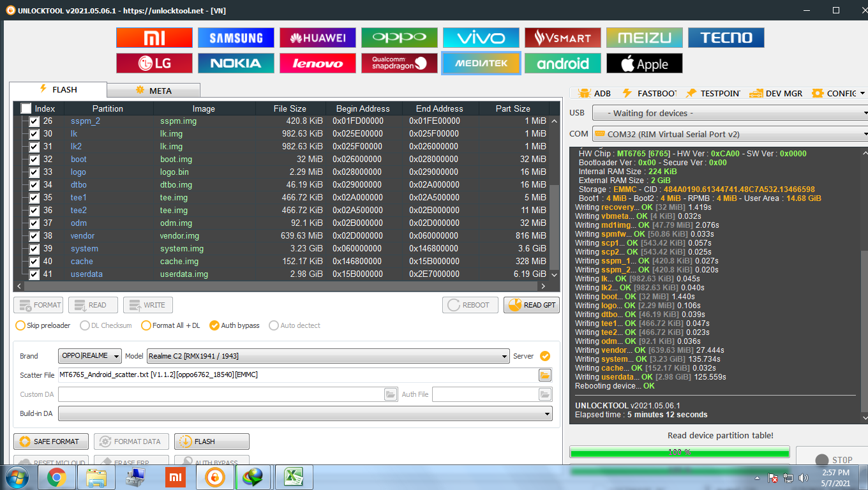Open the Qualcomm Snapdragon section
Viewport: 868px width, 490px height.
[x=400, y=63]
